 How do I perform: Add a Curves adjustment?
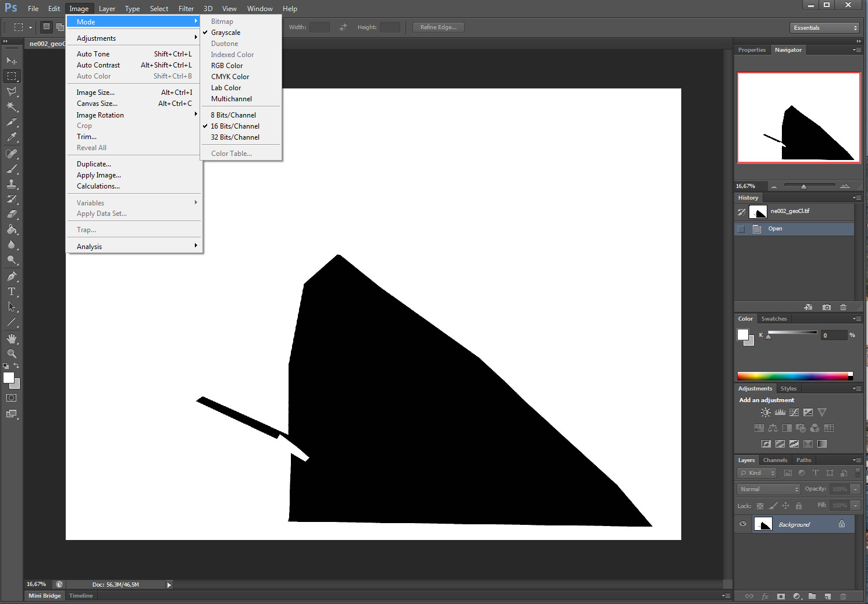click(794, 413)
